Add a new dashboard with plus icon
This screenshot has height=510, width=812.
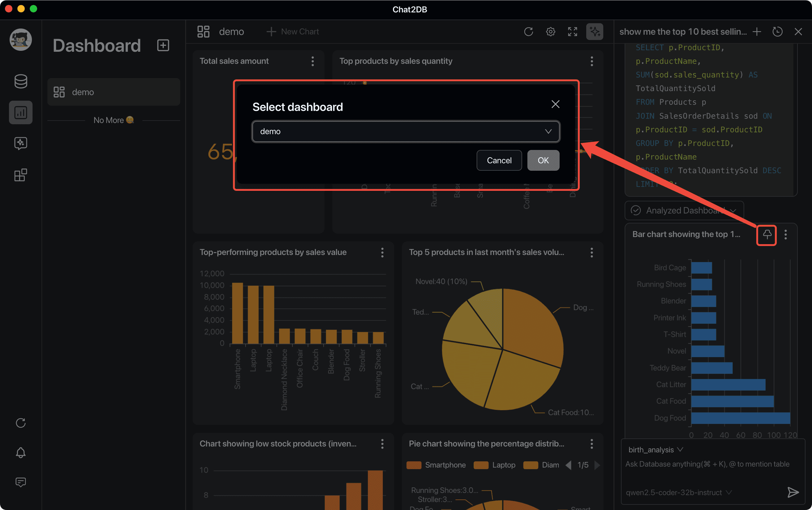click(163, 45)
